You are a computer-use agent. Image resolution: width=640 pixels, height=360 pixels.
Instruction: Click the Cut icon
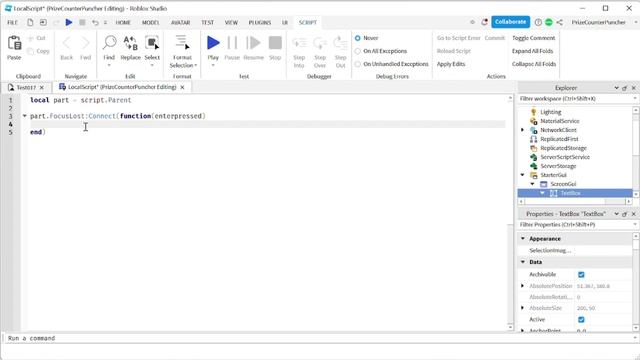pyautogui.click(x=31, y=38)
